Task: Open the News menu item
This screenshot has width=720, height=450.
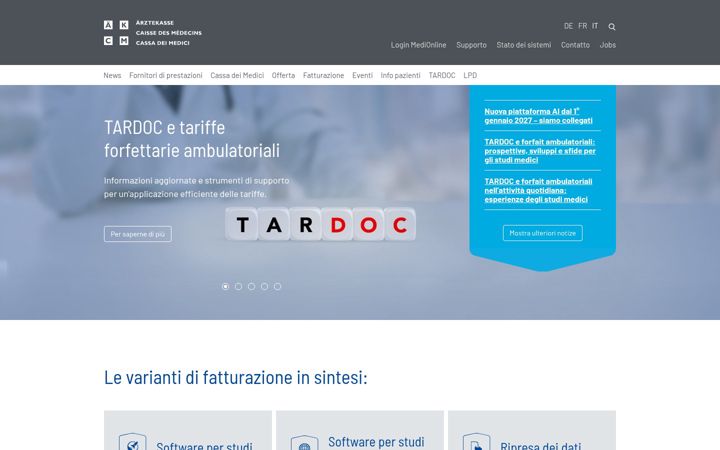Action: 112,75
